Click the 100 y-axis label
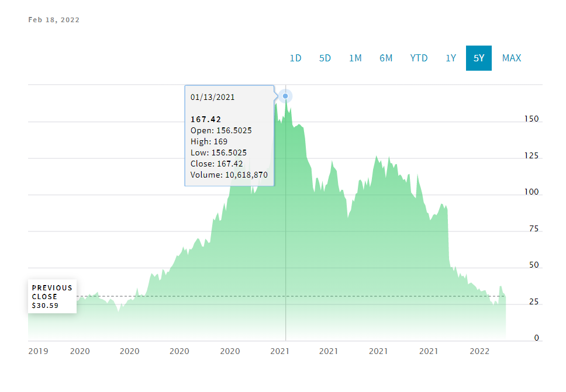This screenshot has height=392, width=566. pos(532,192)
